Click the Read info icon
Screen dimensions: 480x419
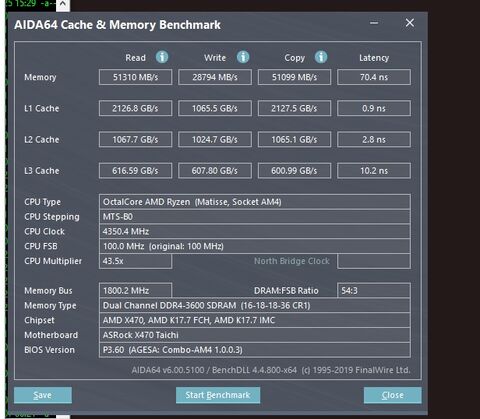(x=162, y=57)
